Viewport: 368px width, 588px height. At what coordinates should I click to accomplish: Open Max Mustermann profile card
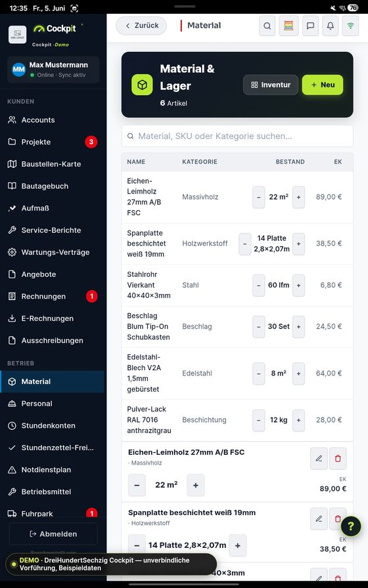tap(53, 70)
